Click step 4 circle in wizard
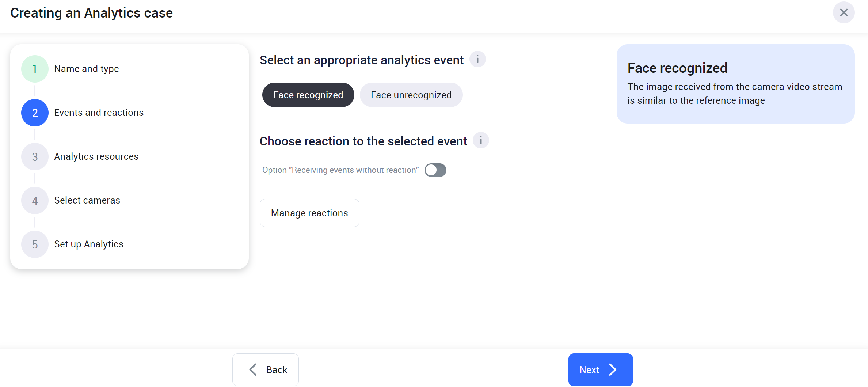 35,201
